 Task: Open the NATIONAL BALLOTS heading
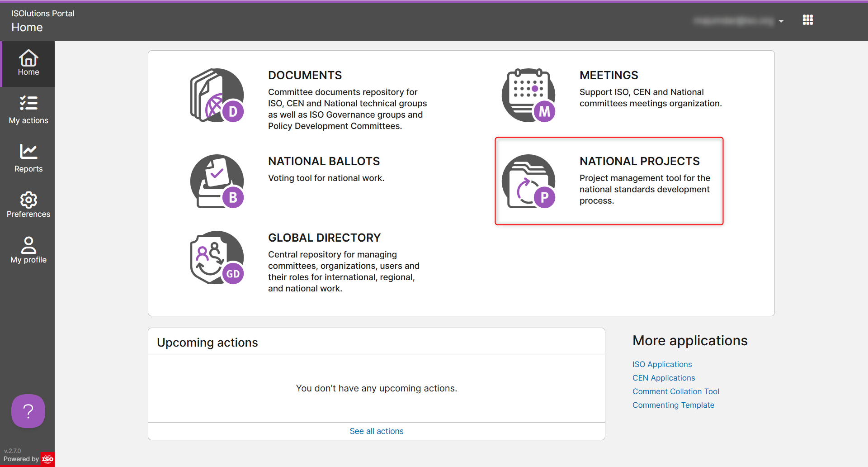(324, 161)
